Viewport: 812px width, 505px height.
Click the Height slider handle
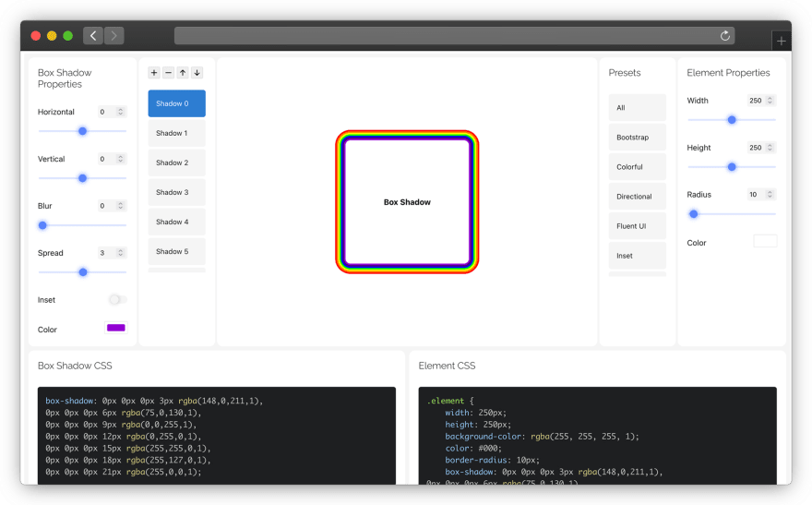coord(732,167)
